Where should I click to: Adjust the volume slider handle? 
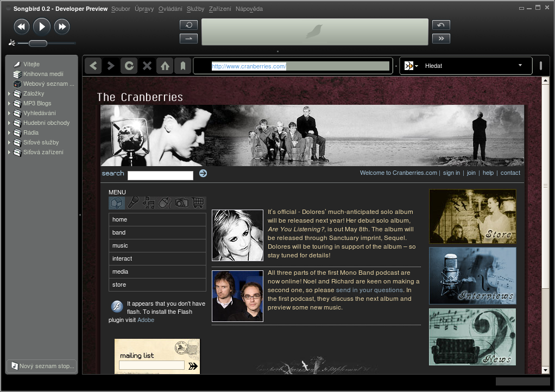(38, 43)
